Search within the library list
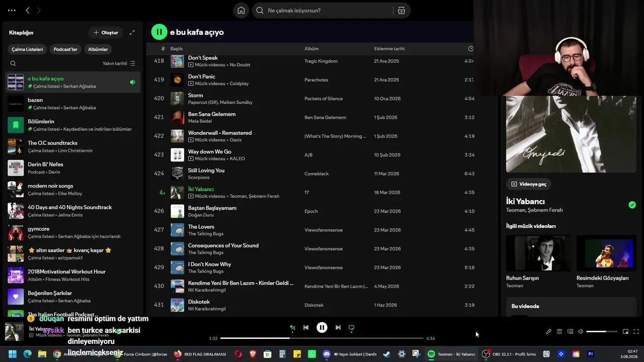Screen dimensions: 644x362 [13, 63]
